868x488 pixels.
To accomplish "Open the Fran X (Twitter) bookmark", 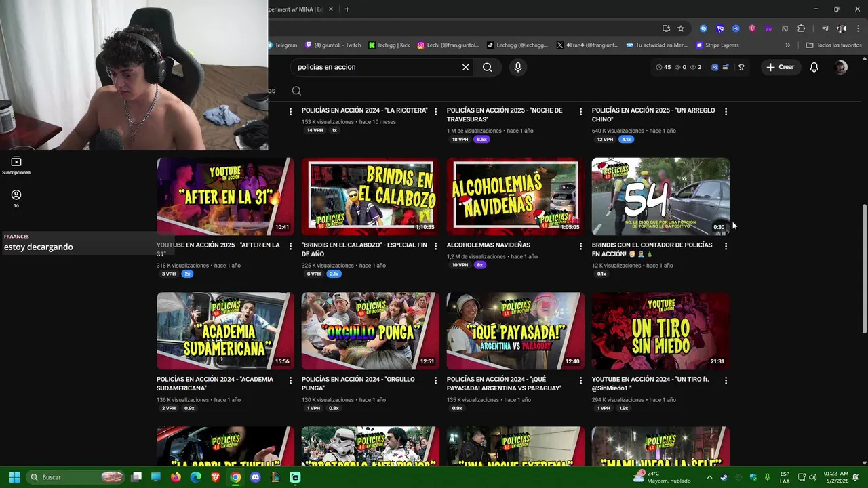I will (587, 45).
